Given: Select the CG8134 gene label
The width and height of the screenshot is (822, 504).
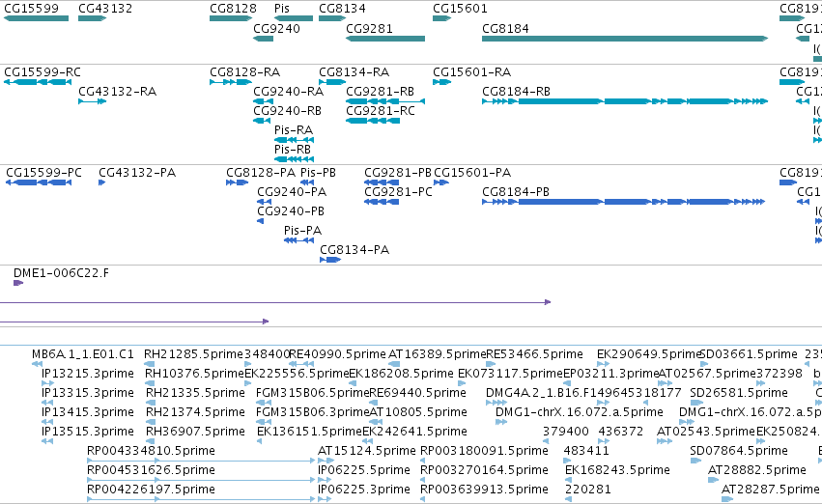Looking at the screenshot, I should [342, 9].
